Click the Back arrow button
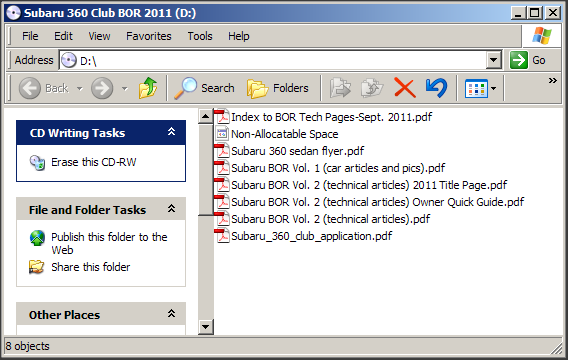The width and height of the screenshot is (568, 360). (x=30, y=88)
